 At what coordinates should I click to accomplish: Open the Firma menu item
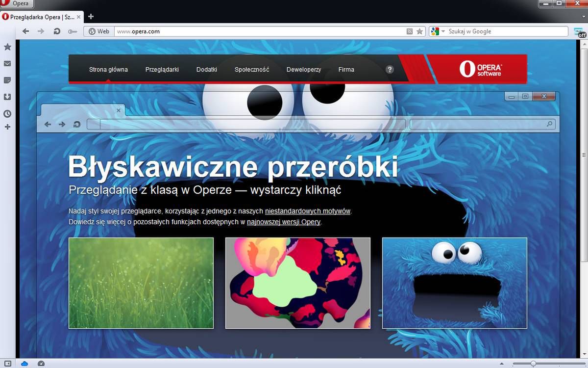[x=346, y=70]
